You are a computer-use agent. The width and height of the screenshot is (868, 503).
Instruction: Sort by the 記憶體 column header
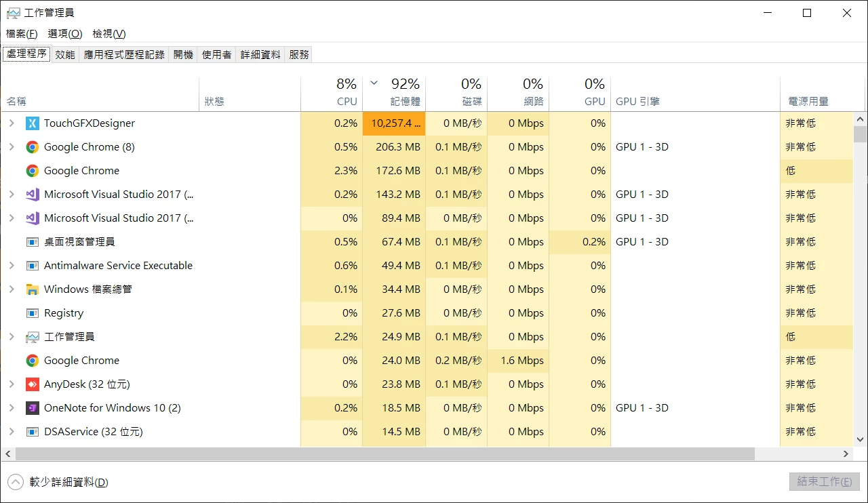[394, 94]
